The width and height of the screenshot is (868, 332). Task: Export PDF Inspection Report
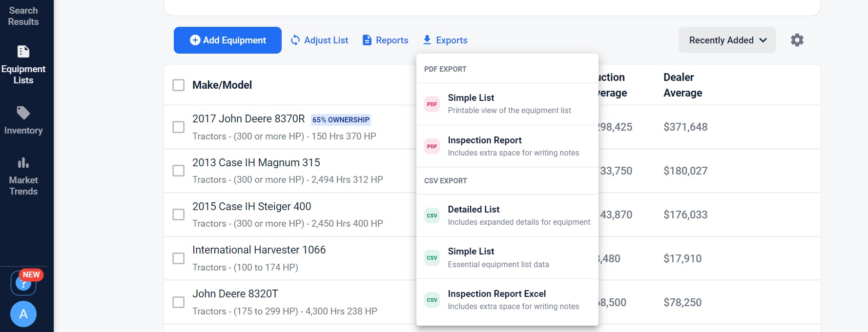coord(507,146)
